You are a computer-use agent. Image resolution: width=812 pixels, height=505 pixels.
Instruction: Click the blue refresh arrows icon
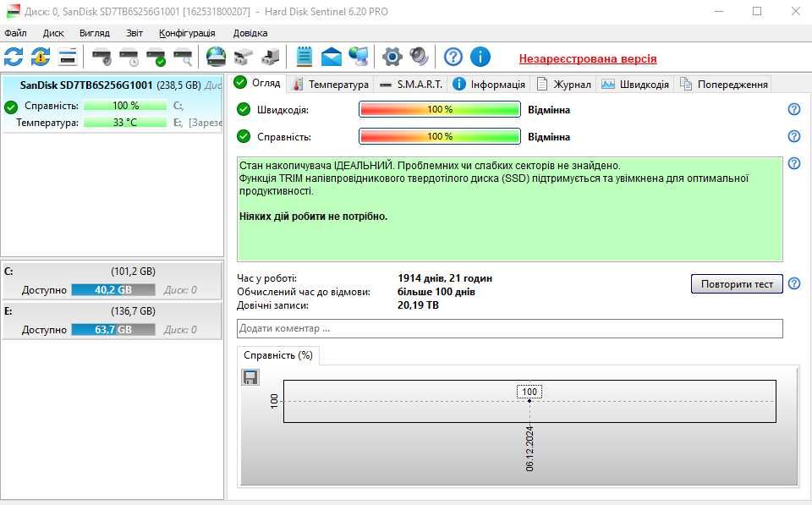click(14, 57)
